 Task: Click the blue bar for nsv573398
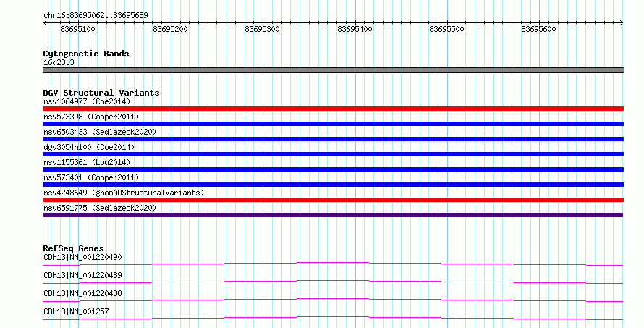333,124
